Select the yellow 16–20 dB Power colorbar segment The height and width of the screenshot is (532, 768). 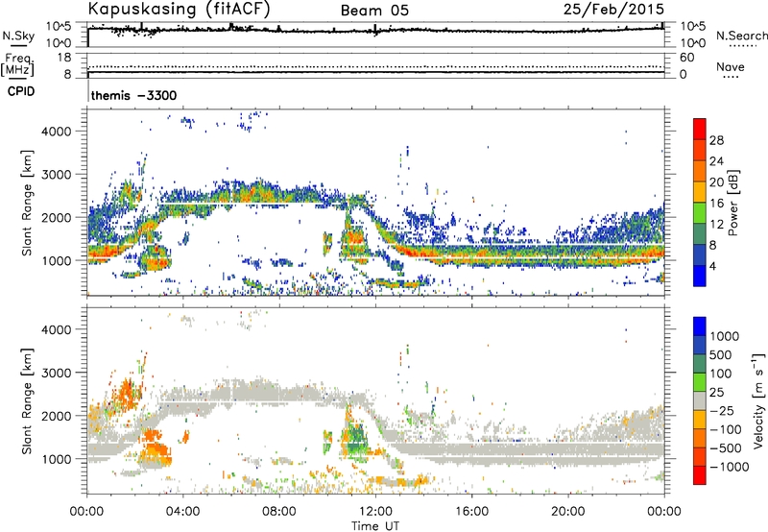point(700,192)
